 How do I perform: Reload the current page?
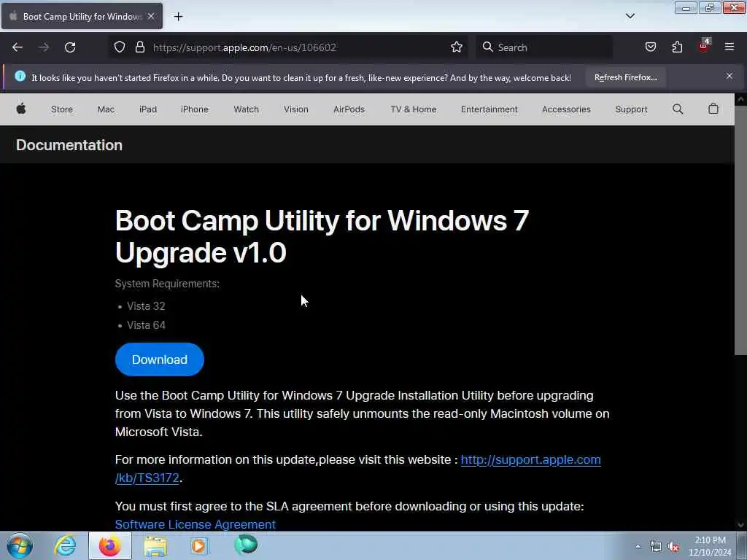point(70,47)
